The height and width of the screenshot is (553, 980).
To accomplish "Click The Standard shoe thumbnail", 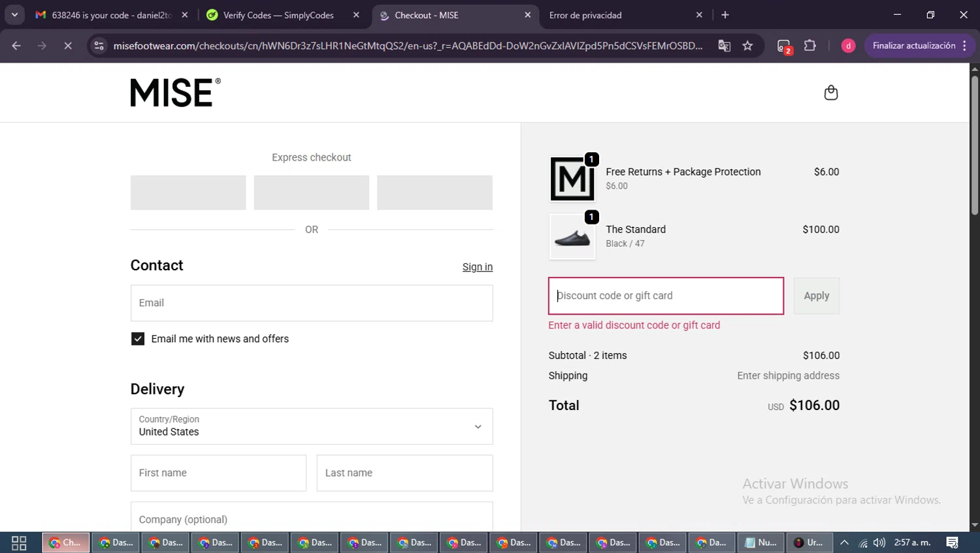I will click(x=572, y=236).
